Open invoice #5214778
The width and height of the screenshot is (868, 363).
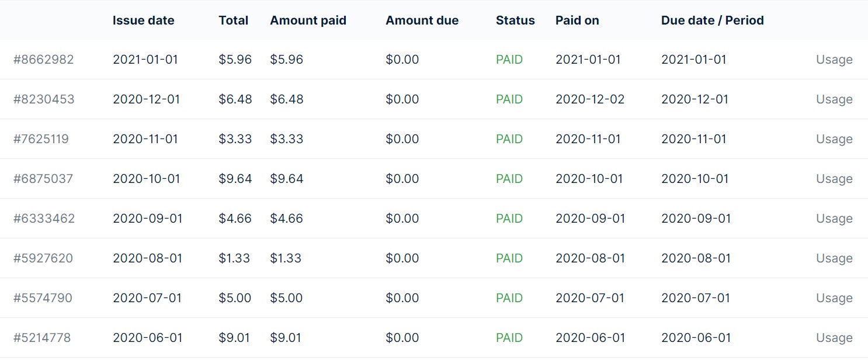pos(42,338)
